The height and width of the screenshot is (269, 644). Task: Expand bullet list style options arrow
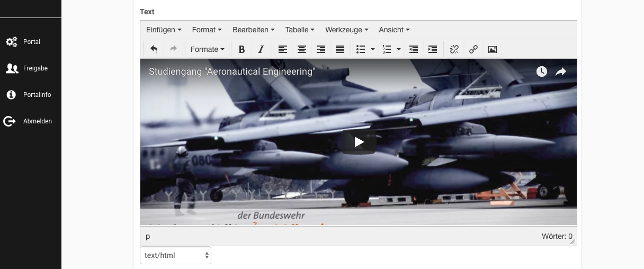[x=373, y=49]
